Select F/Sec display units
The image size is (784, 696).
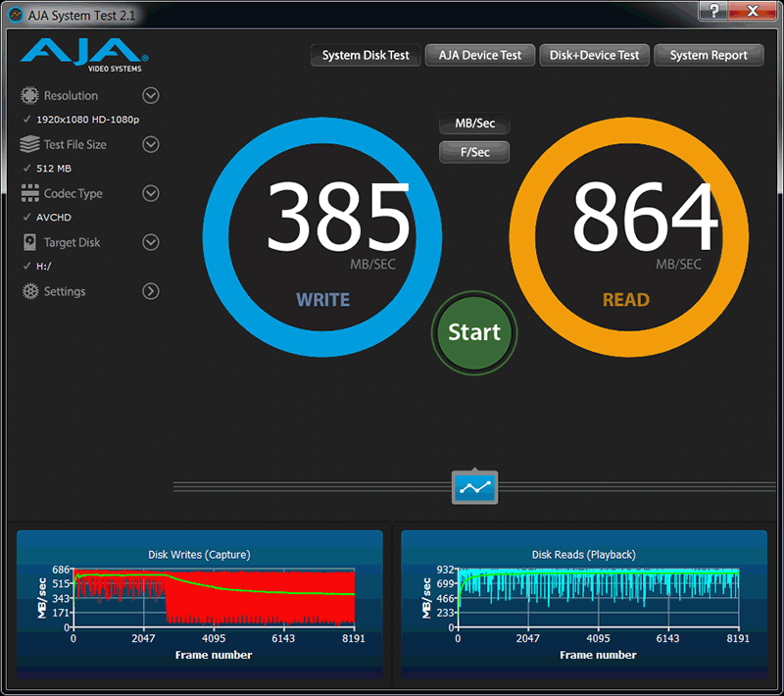click(x=474, y=152)
